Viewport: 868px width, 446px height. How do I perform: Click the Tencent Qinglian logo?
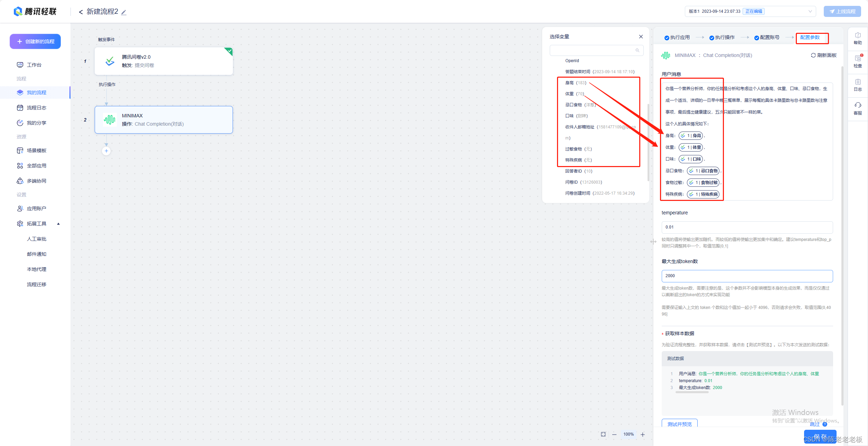point(35,11)
